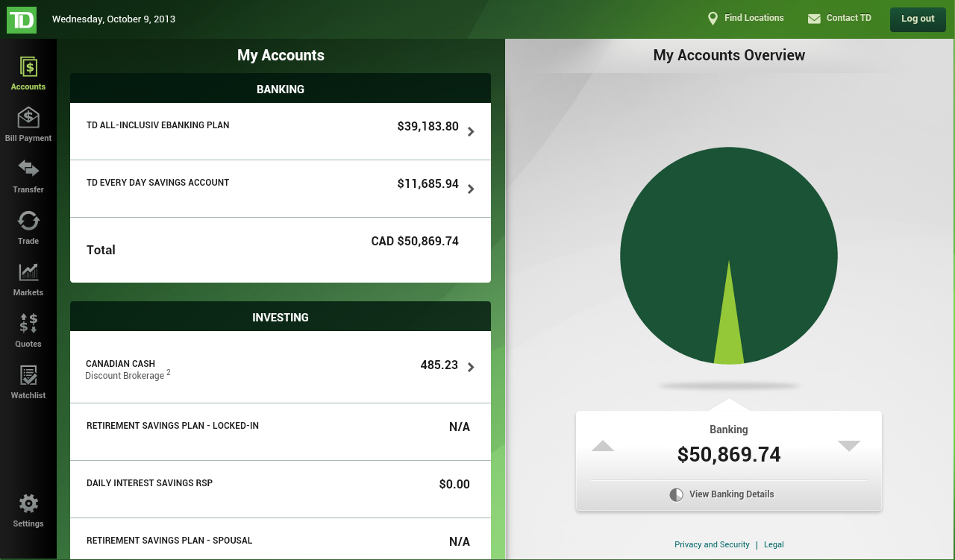Click the Banking $50,869.74 overview amount
The width and height of the screenshot is (955, 560).
pyautogui.click(x=729, y=455)
